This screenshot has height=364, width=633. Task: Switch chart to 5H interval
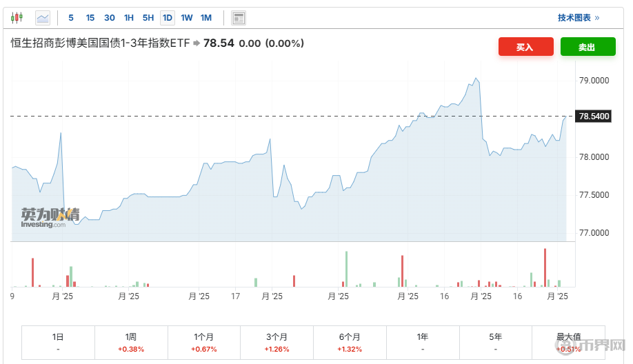point(148,17)
